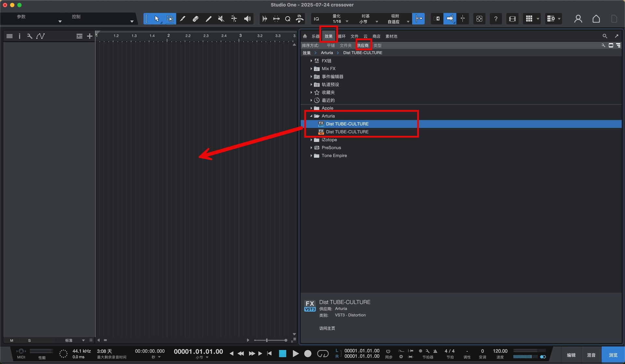Select the Arrow tool
Viewport: 625px width, 364px height.
(x=157, y=19)
